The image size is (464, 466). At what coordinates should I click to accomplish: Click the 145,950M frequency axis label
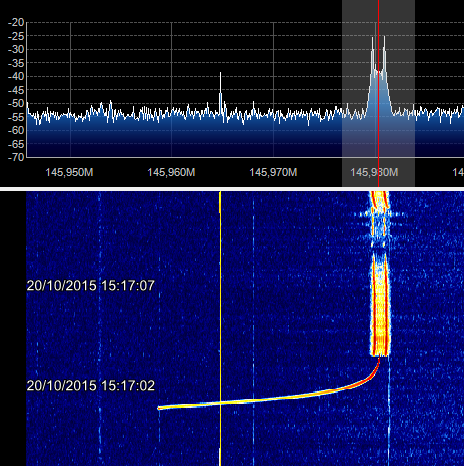pyautogui.click(x=69, y=172)
